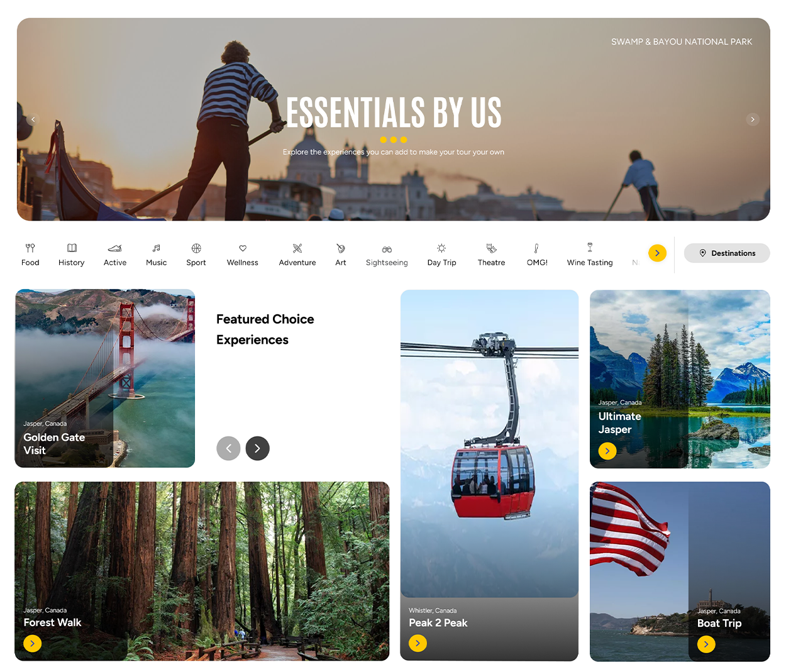Choose the History book icon

(72, 248)
